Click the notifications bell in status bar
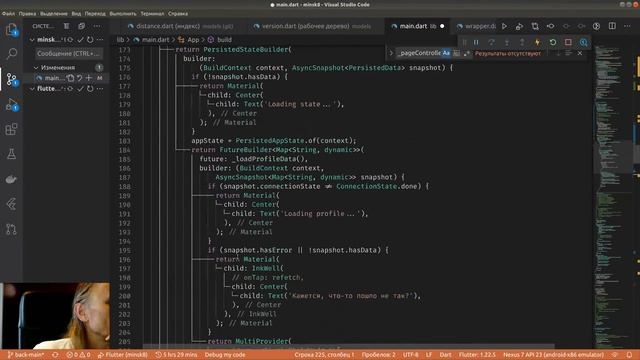Screen dimensions: 640x360 [x=629, y=355]
